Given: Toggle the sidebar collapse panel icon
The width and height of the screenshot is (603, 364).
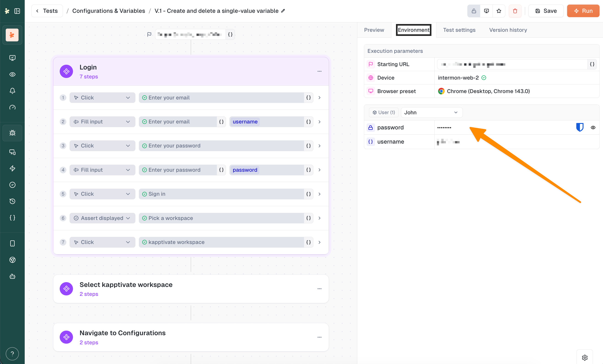Looking at the screenshot, I should pyautogui.click(x=17, y=11).
